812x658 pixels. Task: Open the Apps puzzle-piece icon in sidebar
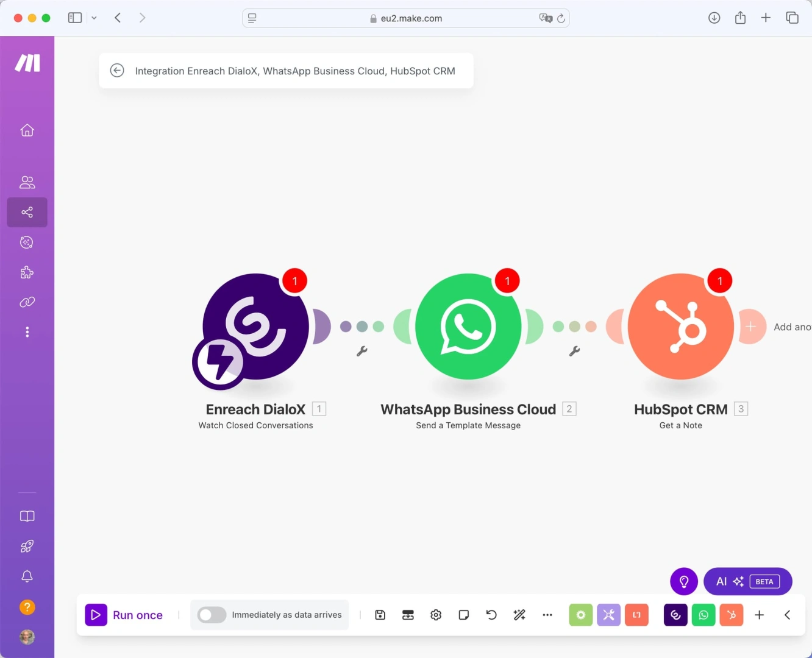[x=27, y=272]
